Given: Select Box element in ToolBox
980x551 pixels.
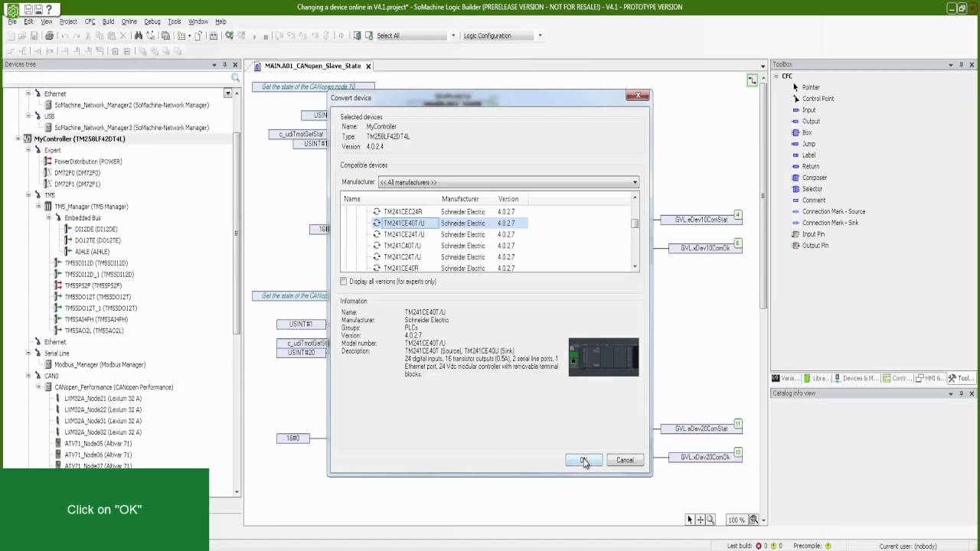Looking at the screenshot, I should 807,132.
